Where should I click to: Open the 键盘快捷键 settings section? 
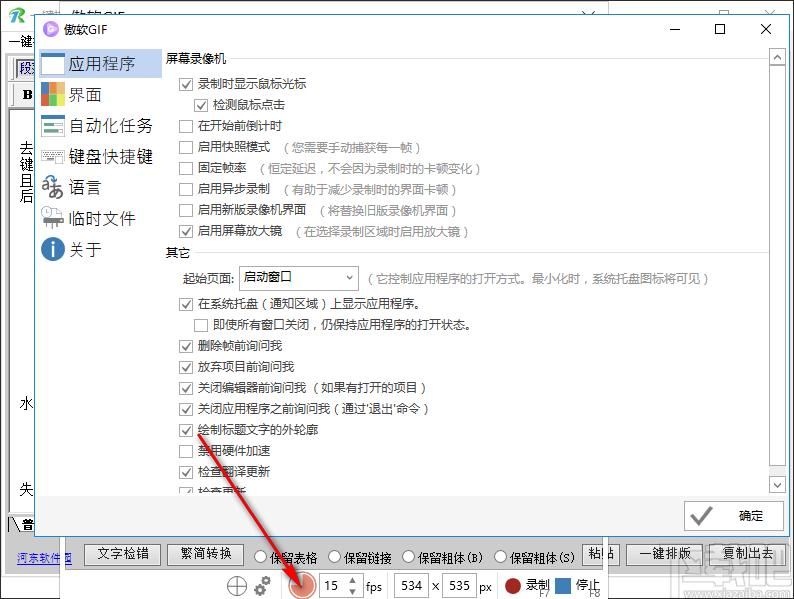(x=100, y=156)
